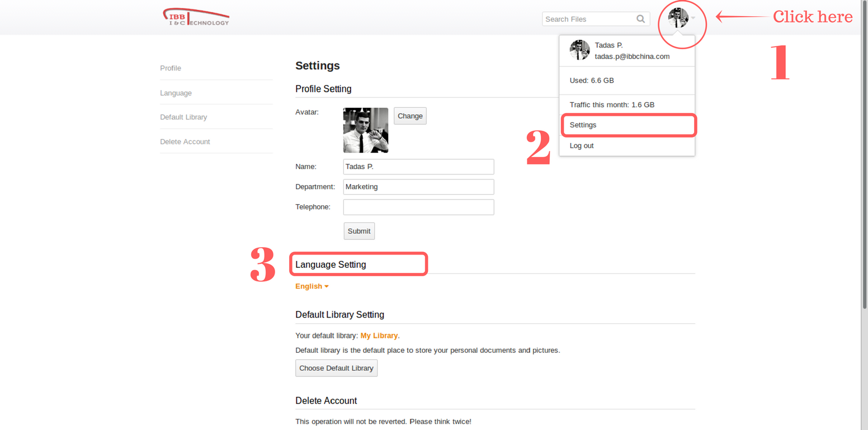
Task: Click into the Telephone field
Action: coord(418,207)
